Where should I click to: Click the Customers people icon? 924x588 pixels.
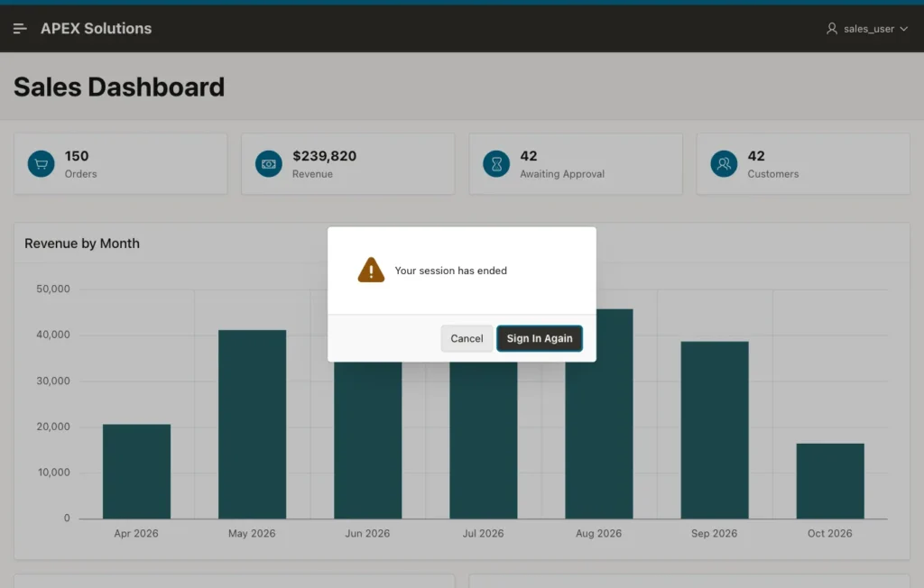724,164
